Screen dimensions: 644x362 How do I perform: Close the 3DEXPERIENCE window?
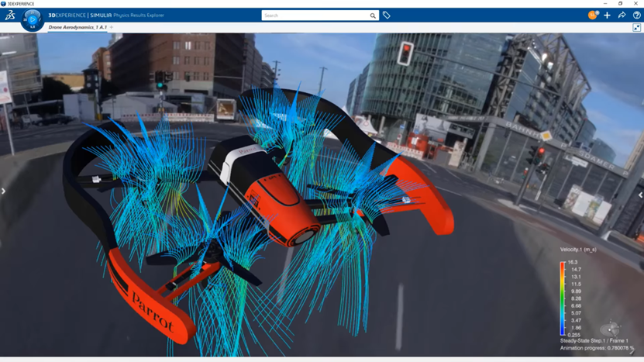(635, 3)
